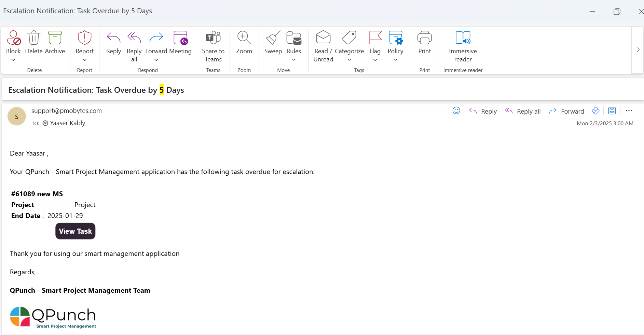Screen dimensions: 644x335
Task: Flag this message
Action: tap(375, 38)
